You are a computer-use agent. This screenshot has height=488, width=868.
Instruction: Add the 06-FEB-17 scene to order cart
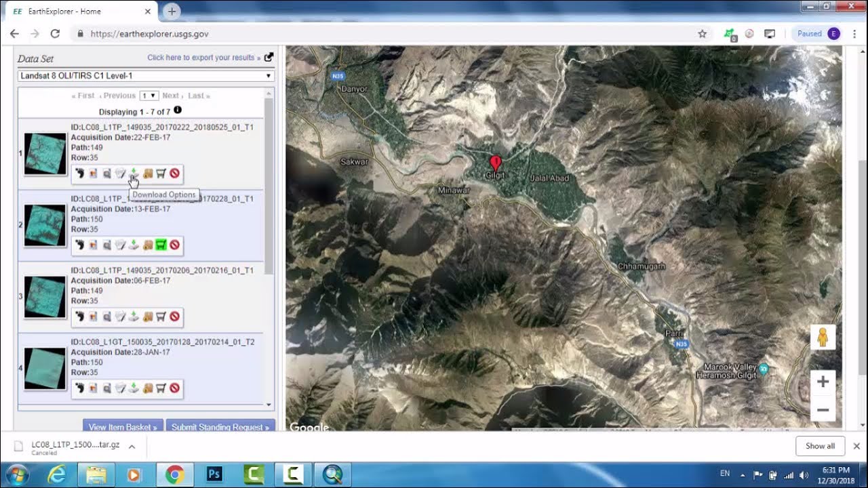click(x=161, y=317)
